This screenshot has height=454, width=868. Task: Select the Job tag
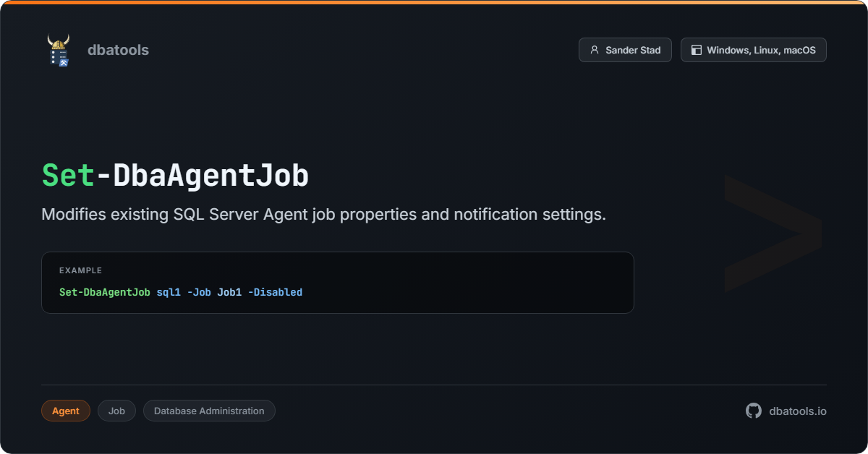coord(116,411)
